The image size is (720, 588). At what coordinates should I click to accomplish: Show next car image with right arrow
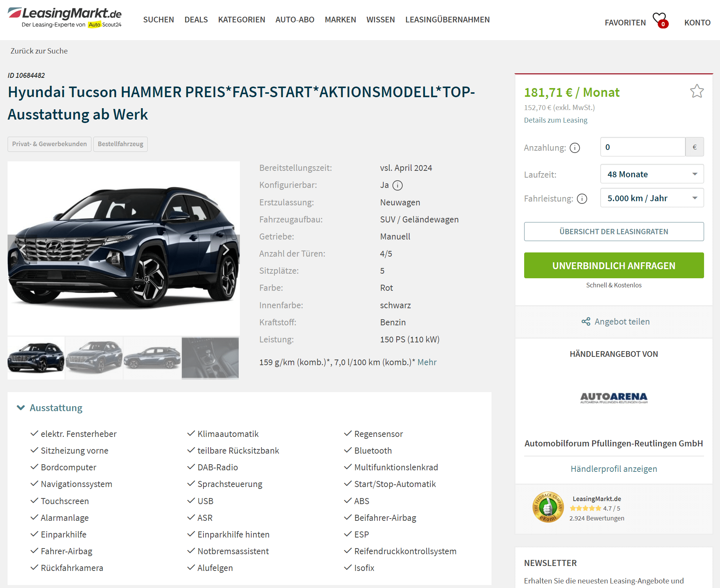click(226, 249)
